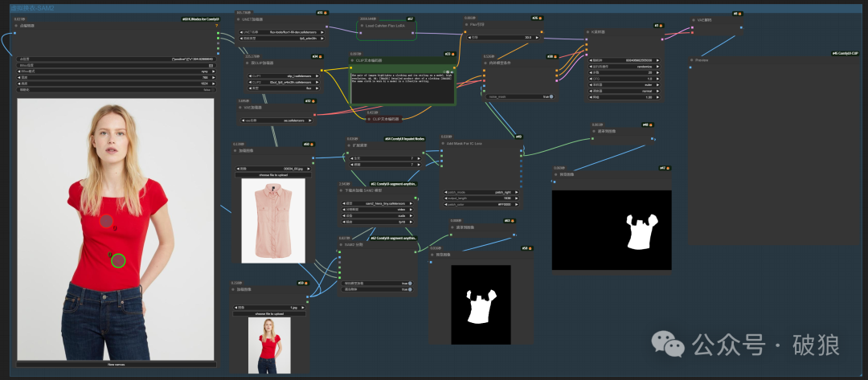Decrease the height 1024 with left arrow

pyautogui.click(x=18, y=84)
